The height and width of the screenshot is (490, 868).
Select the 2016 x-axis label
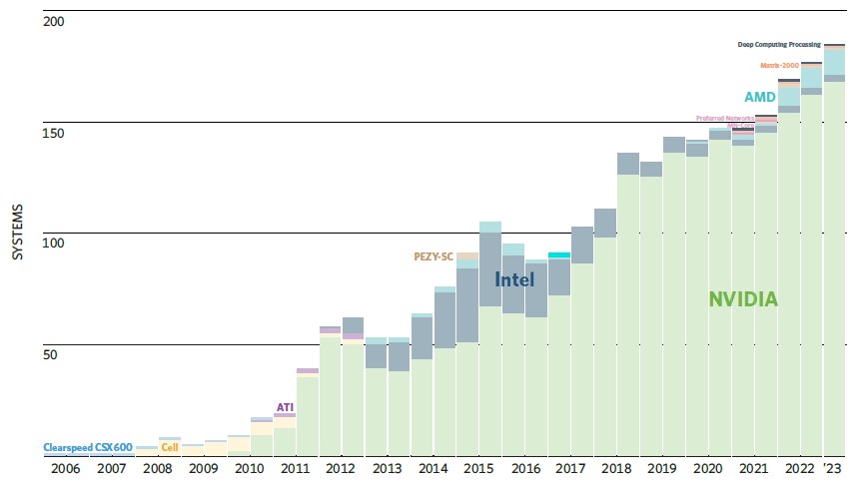(525, 468)
